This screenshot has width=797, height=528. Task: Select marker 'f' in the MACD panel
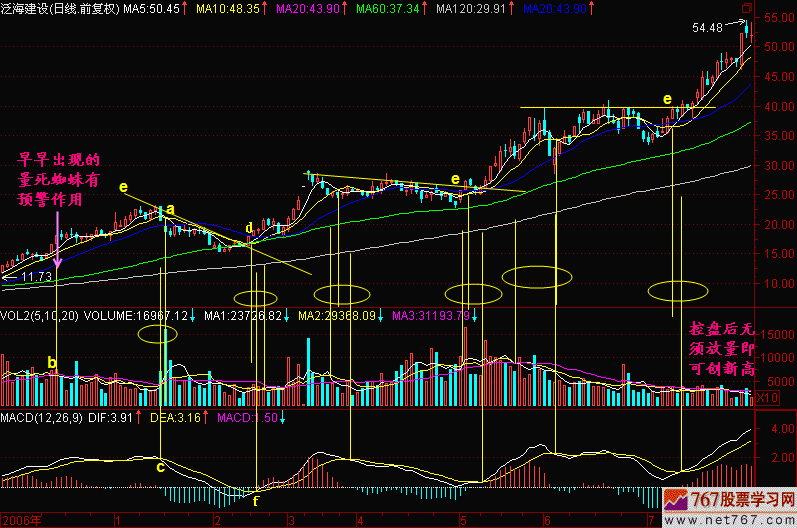(x=256, y=501)
